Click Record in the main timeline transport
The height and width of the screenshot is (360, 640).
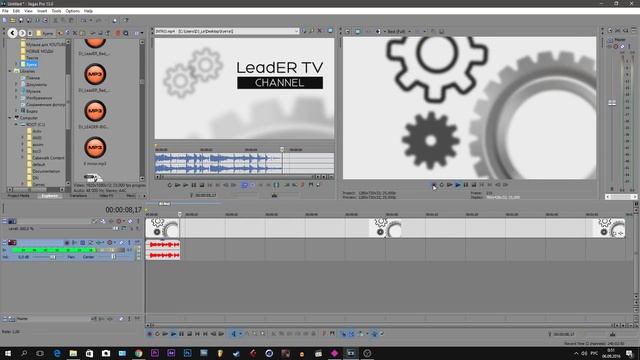coord(149,334)
